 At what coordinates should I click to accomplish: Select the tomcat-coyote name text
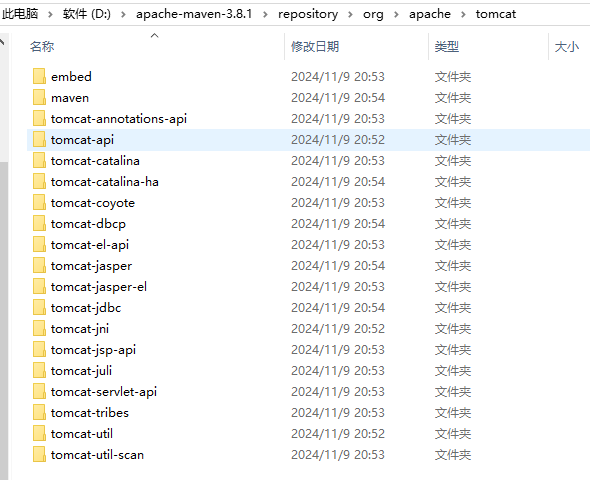pos(93,203)
